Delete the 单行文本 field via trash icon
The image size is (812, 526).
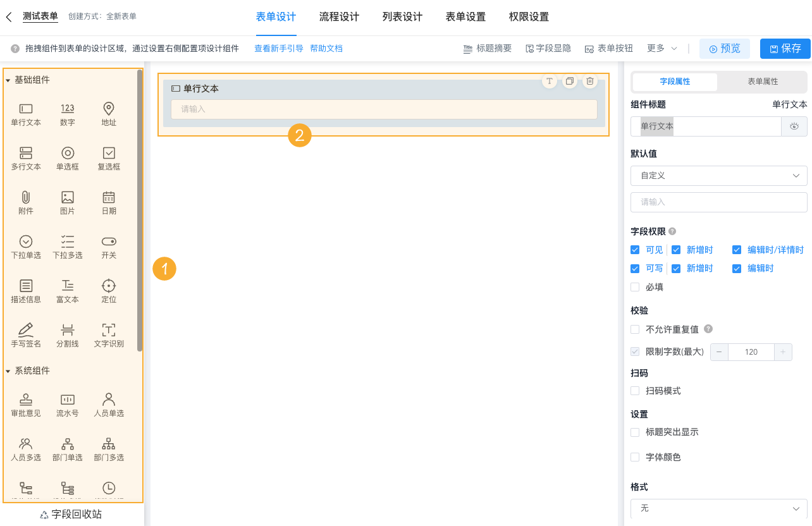point(590,81)
